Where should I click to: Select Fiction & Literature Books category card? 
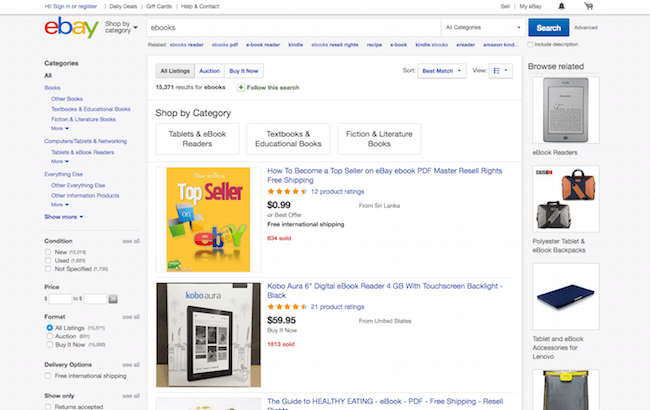(379, 139)
